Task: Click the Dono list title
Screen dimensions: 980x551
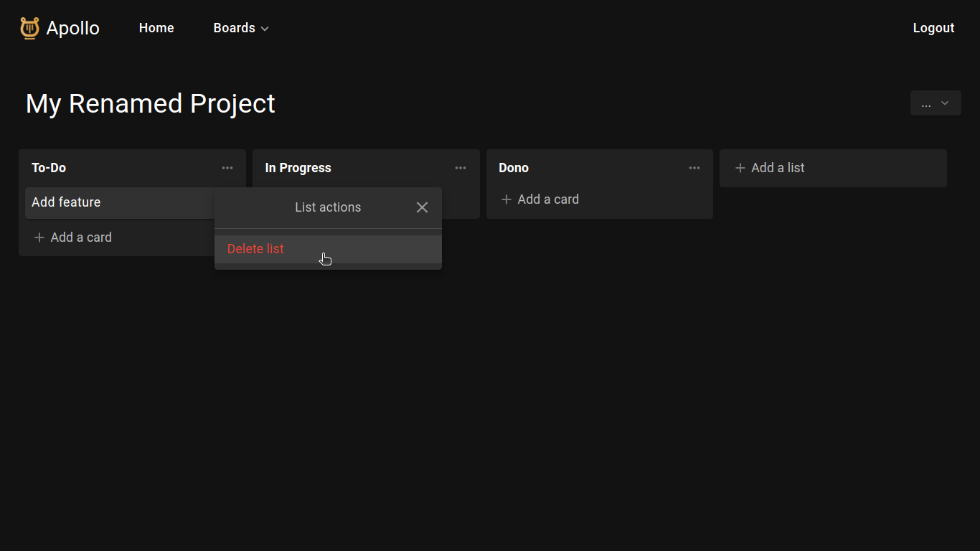Action: [x=514, y=168]
